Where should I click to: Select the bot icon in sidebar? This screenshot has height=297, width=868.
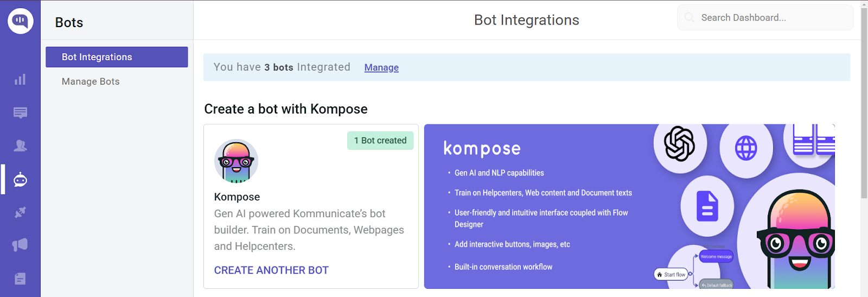click(x=20, y=179)
